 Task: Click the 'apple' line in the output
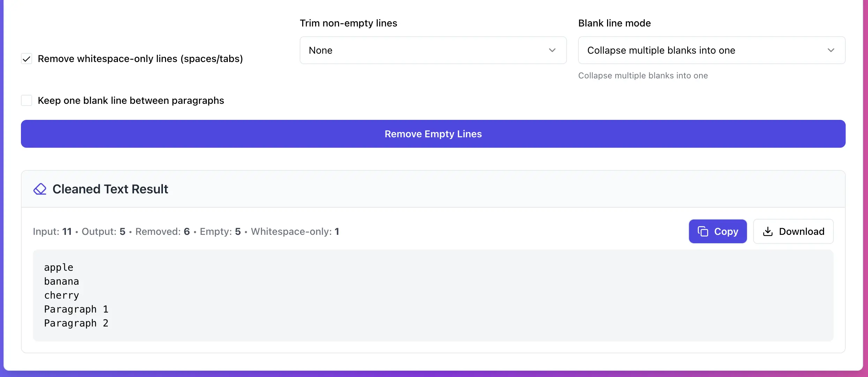[59, 267]
